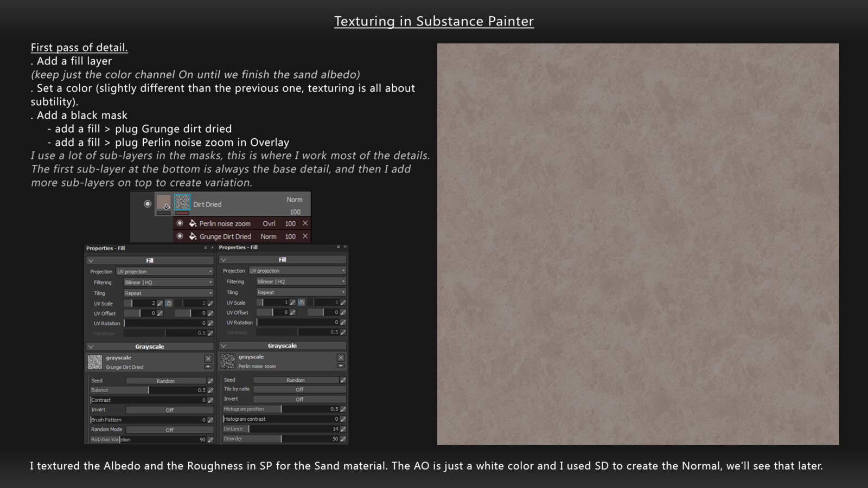The image size is (868, 488).
Task: Collapse the Grayscale section in right Properties panel
Action: click(224, 345)
